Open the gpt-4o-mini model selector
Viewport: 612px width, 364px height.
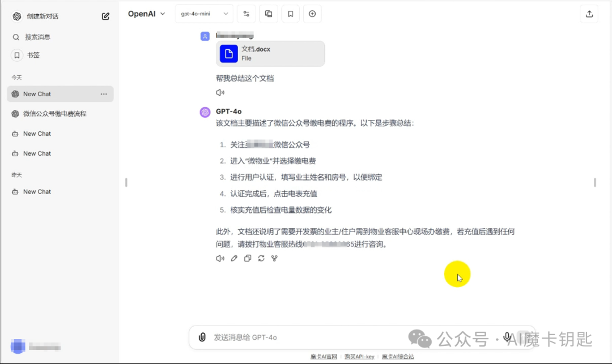pyautogui.click(x=204, y=14)
